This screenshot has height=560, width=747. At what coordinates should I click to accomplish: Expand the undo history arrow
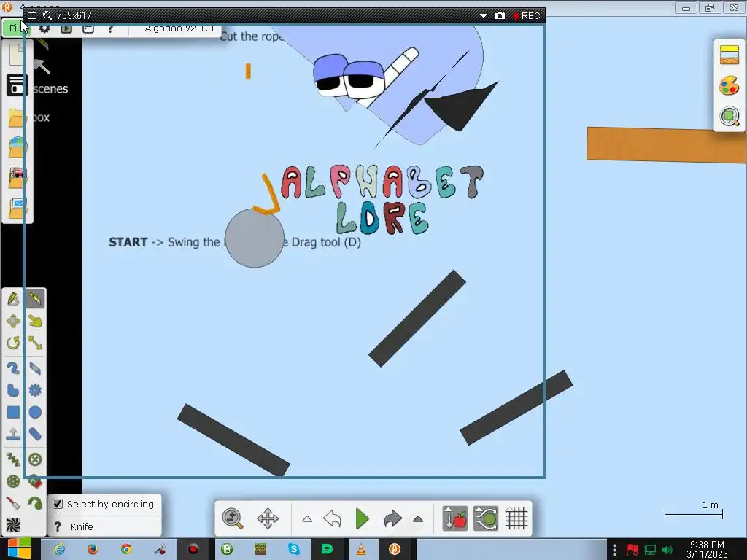click(307, 519)
